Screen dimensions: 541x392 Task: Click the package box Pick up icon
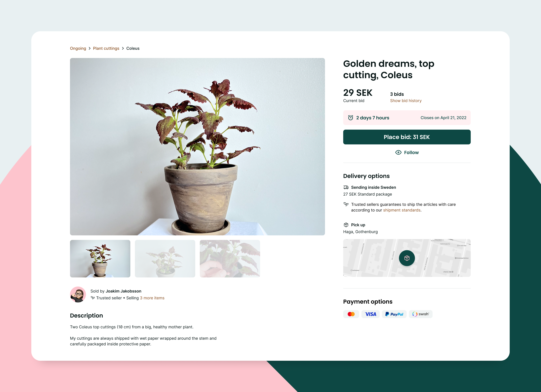pyautogui.click(x=346, y=225)
